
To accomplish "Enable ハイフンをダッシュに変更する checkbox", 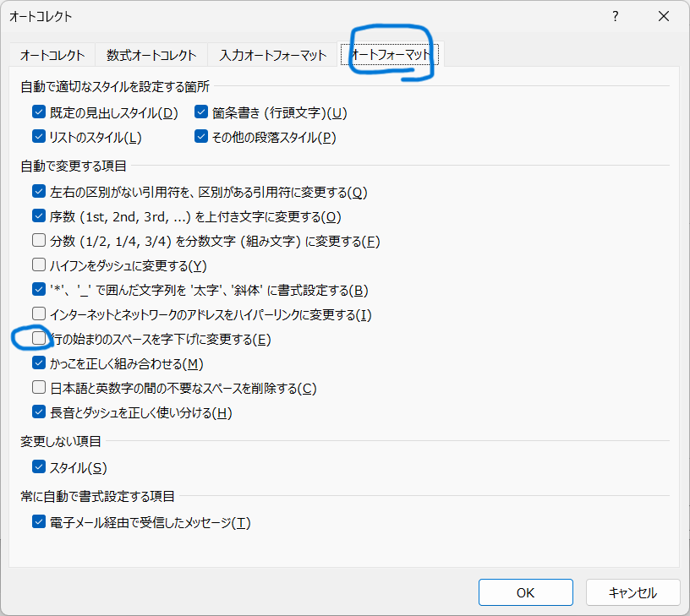I will coord(39,265).
